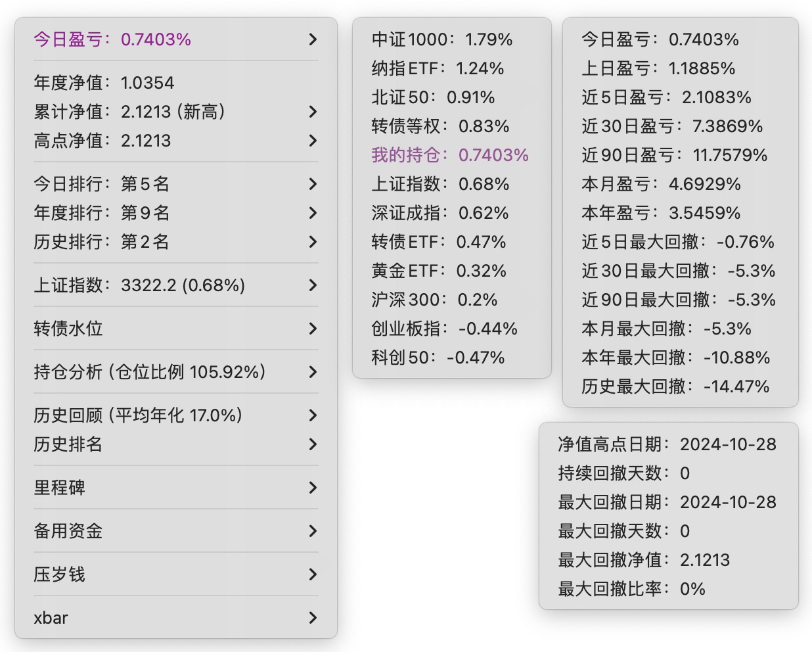Click the 历史排名 menu item
812x652 pixels.
click(x=68, y=444)
